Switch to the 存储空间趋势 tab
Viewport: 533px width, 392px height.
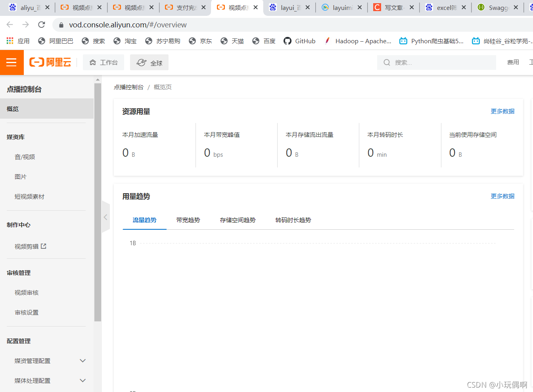click(x=238, y=220)
